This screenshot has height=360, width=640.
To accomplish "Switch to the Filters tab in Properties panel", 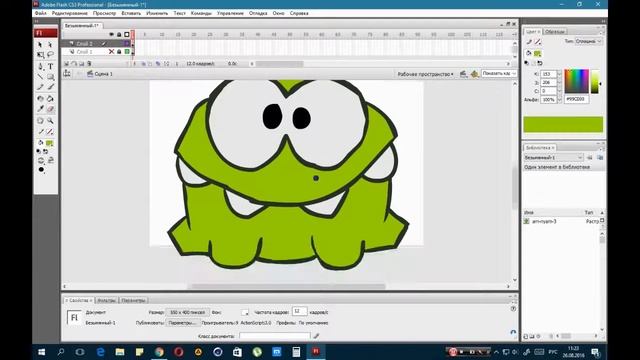I will pos(107,300).
